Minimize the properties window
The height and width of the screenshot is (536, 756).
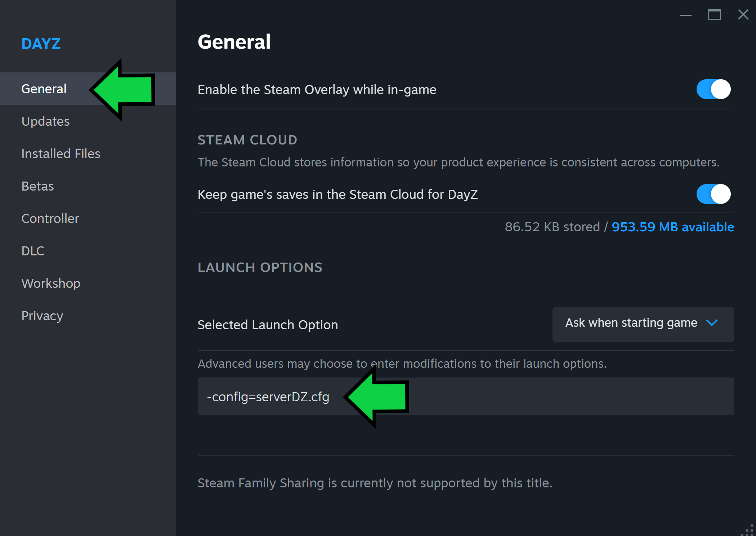685,15
